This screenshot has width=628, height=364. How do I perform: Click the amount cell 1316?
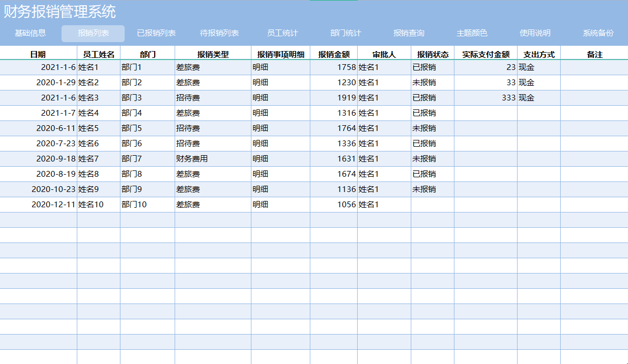[334, 113]
